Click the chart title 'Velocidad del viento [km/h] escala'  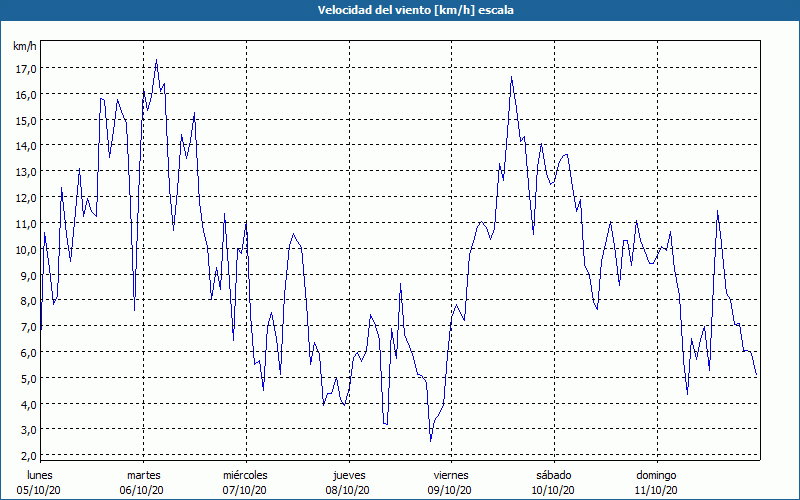coord(415,10)
